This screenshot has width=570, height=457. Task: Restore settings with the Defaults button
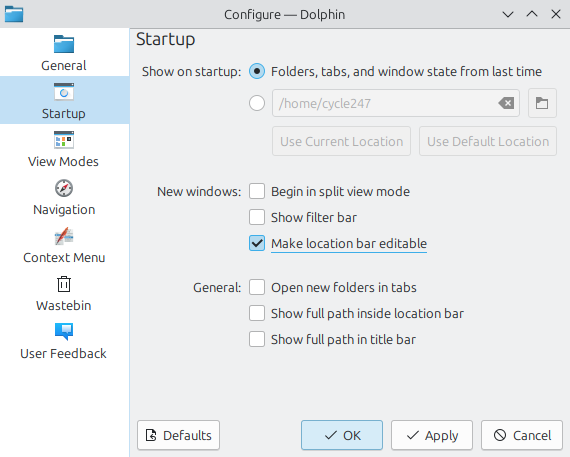tap(178, 435)
